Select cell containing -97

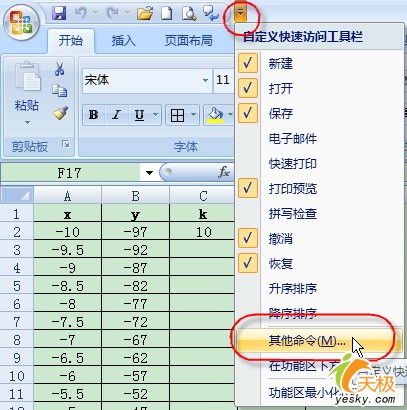[x=136, y=232]
